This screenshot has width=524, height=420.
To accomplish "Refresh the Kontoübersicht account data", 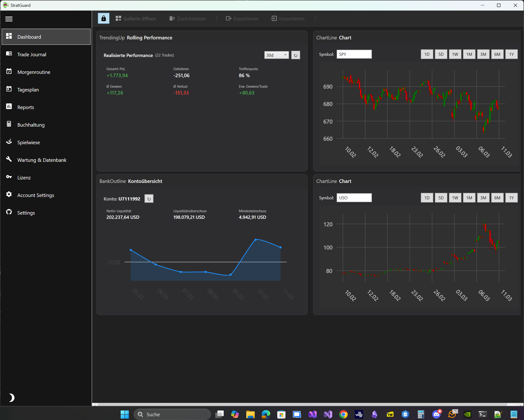I will click(149, 199).
